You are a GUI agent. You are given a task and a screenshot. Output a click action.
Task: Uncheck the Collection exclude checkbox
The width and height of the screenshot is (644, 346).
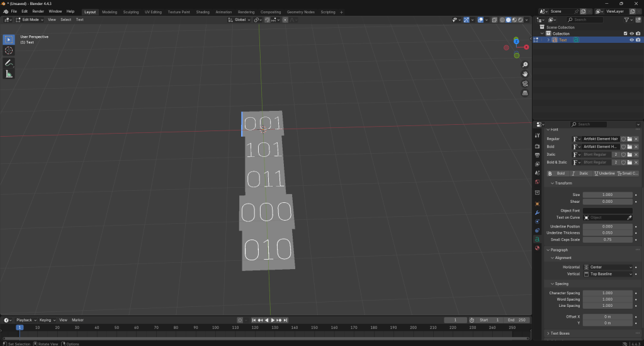pos(625,33)
